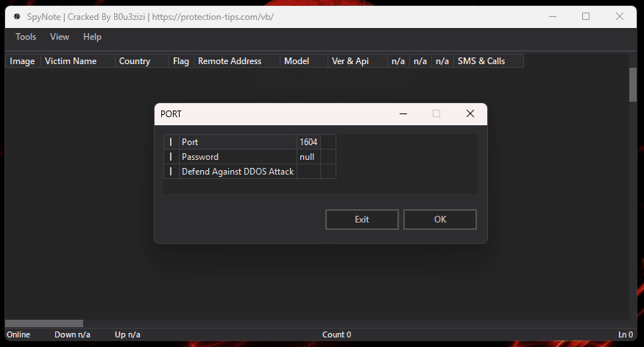Click the Image column header
This screenshot has height=347, width=644.
23,61
